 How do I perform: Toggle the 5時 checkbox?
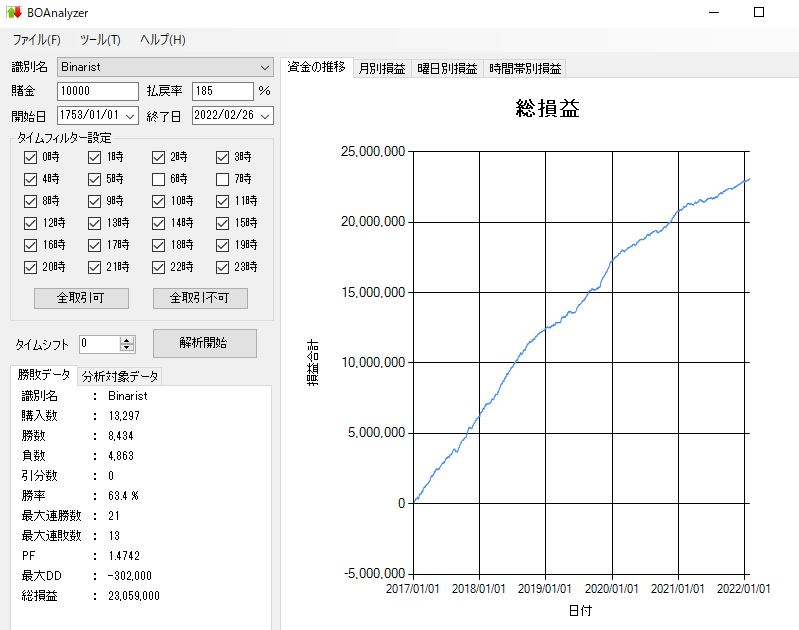pos(94,179)
